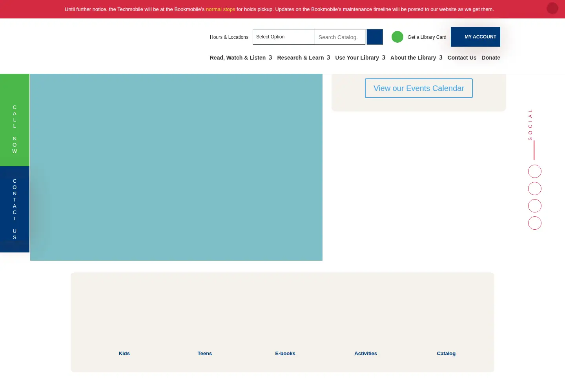Expand About the Library menu
The height and width of the screenshot is (392, 565).
pyautogui.click(x=416, y=58)
